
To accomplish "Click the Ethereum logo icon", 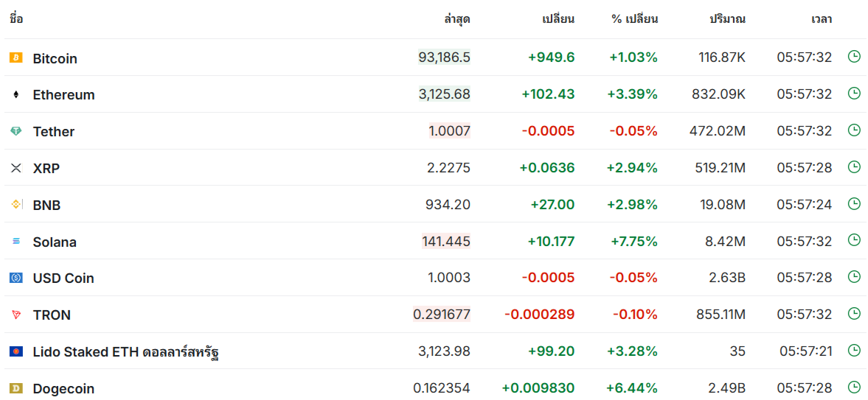I will 16,94.
